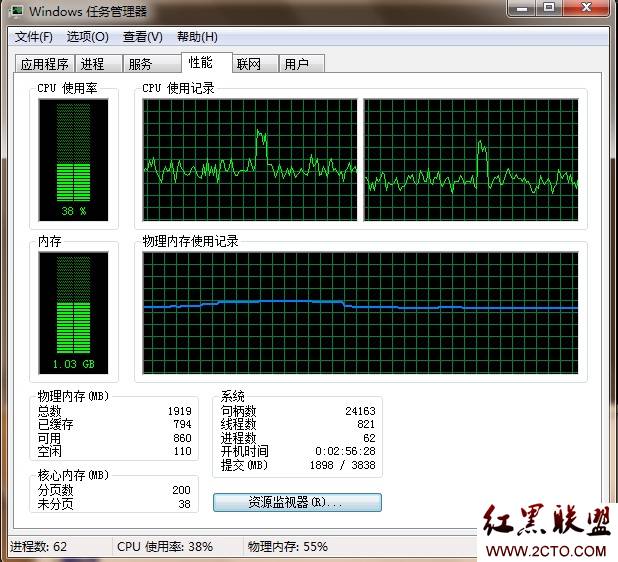Switch to the 进程 tab
The width and height of the screenshot is (618, 562).
click(98, 64)
